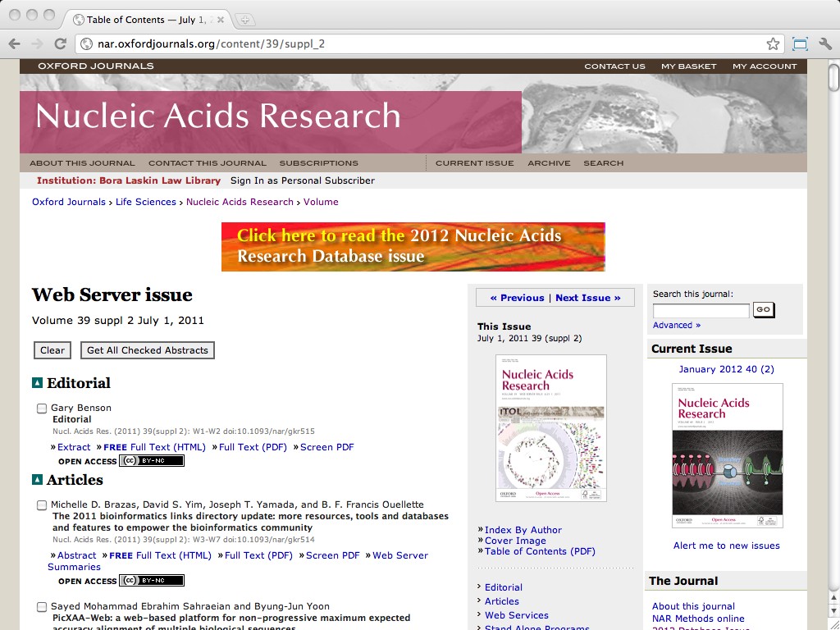
Task: Jump to Web Services section
Action: (x=517, y=615)
